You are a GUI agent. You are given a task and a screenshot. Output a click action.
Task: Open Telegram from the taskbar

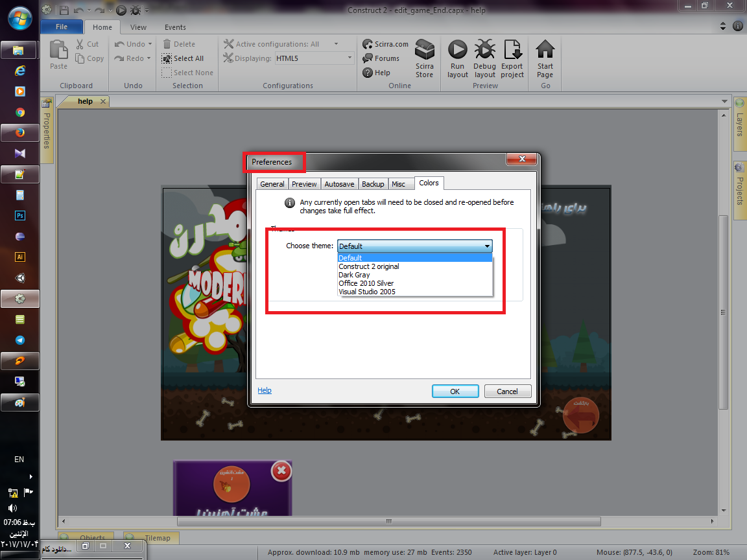click(19, 340)
